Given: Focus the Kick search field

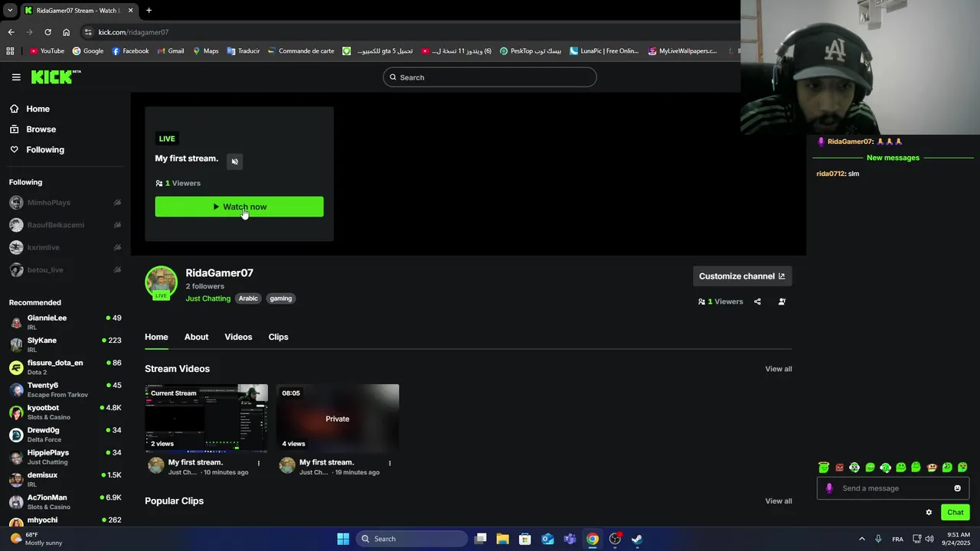Looking at the screenshot, I should 489,77.
